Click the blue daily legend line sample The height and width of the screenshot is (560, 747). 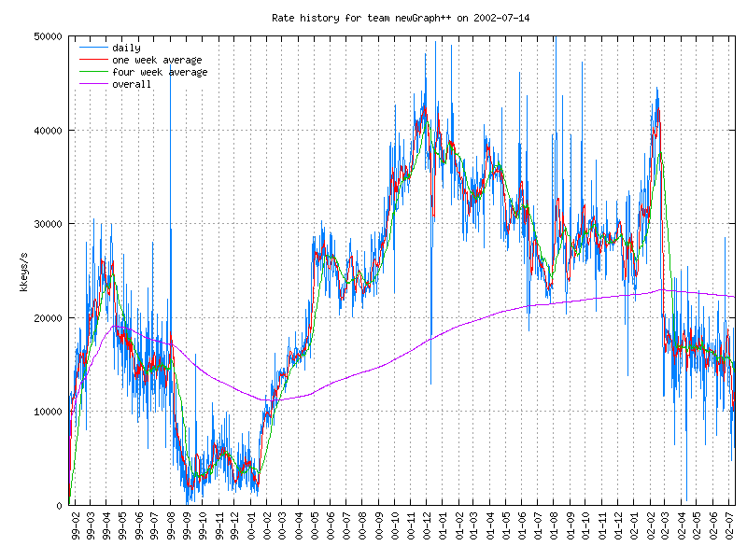point(93,48)
